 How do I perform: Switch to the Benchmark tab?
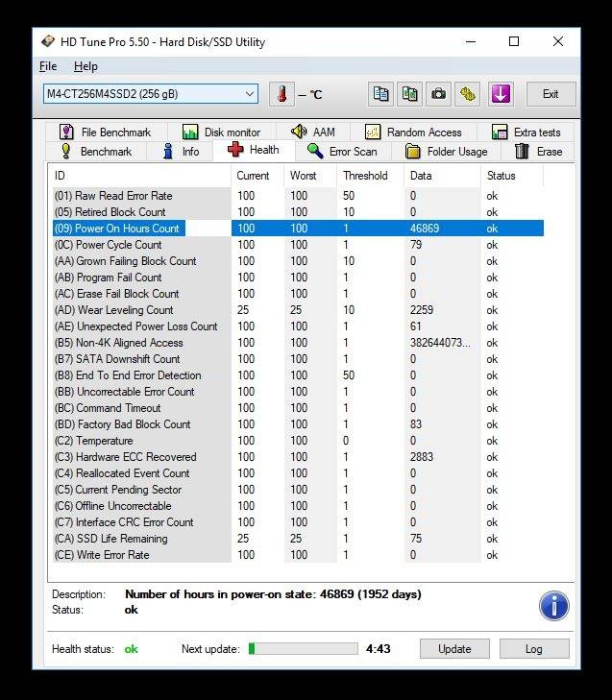pyautogui.click(x=96, y=152)
